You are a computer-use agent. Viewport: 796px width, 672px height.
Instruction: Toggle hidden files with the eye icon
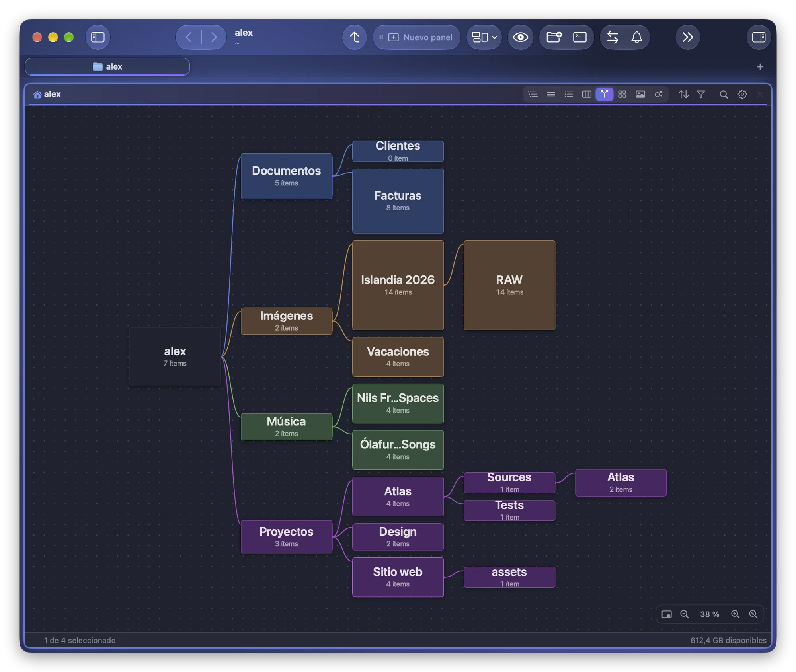[x=520, y=37]
